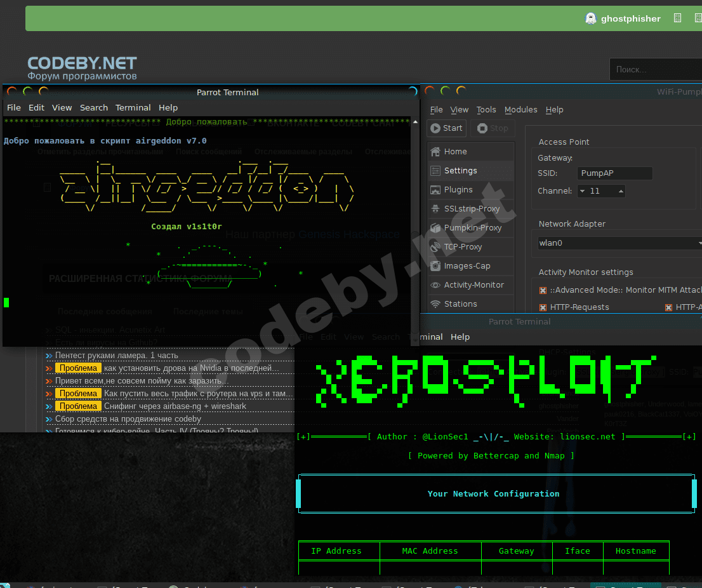Open topic Снифинг через airbase-ng + wireshark
702x588 pixels.
click(x=175, y=406)
